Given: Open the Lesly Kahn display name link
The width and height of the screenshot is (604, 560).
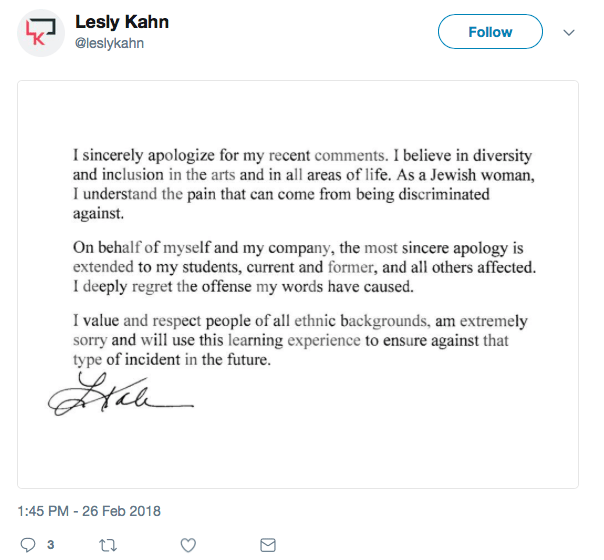Looking at the screenshot, I should pyautogui.click(x=122, y=22).
